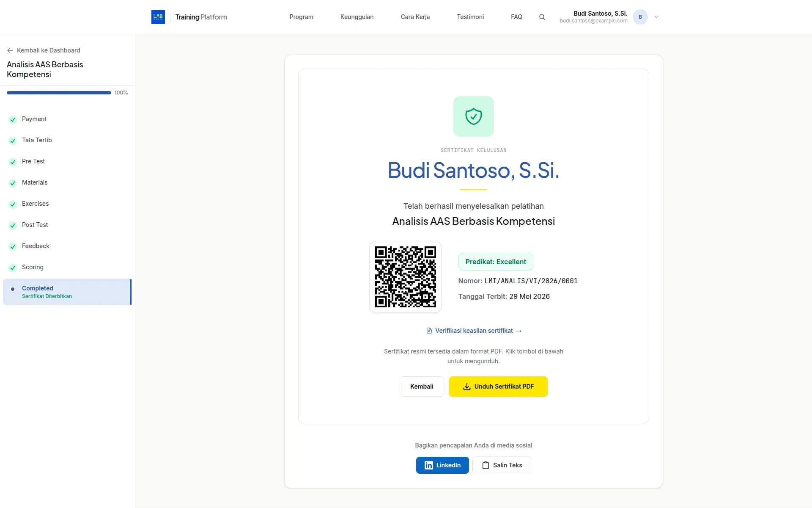Open the Testimoni nav item
This screenshot has height=508, width=812.
[470, 17]
